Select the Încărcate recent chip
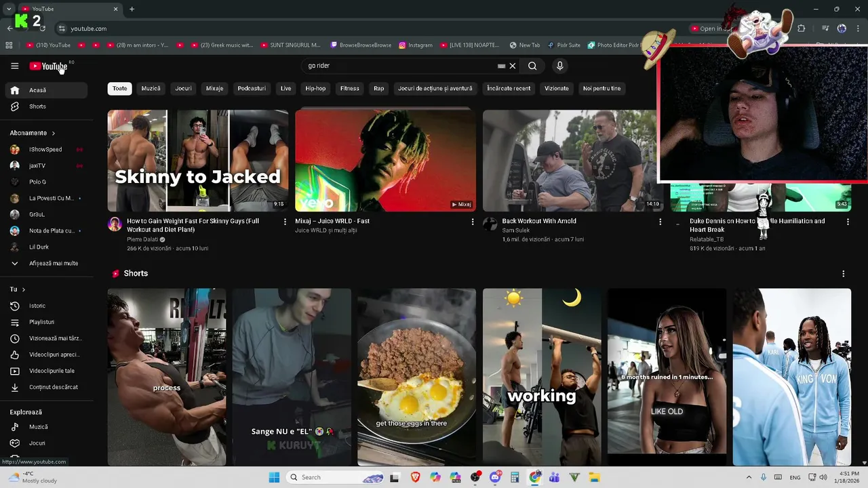 click(x=509, y=88)
